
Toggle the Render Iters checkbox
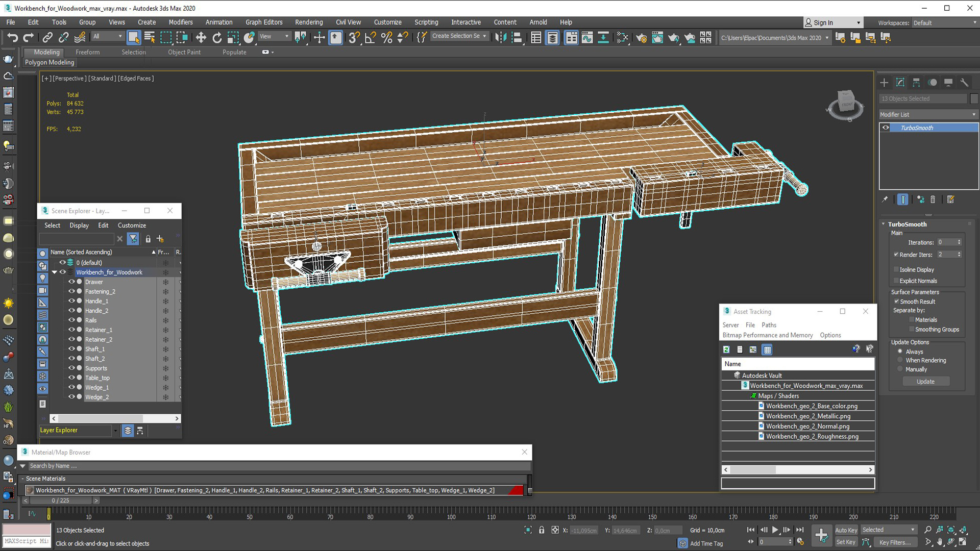click(896, 255)
